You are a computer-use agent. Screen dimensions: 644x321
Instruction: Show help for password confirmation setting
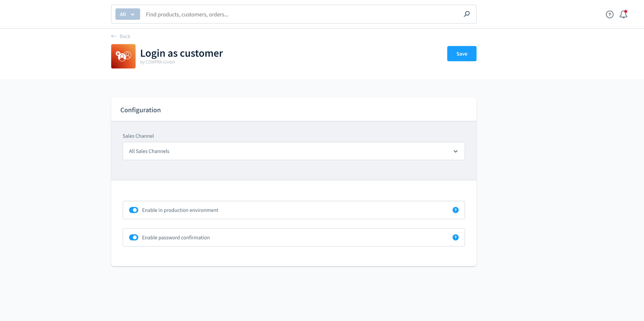click(455, 238)
